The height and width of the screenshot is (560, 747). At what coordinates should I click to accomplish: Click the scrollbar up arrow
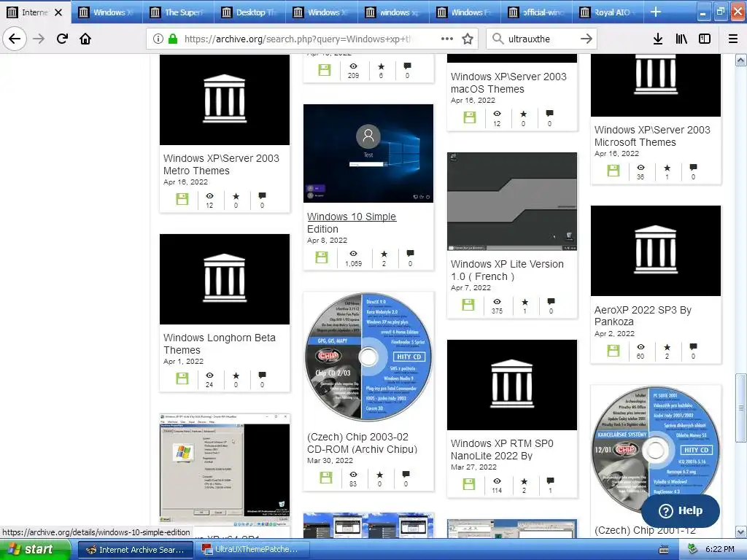click(740, 60)
